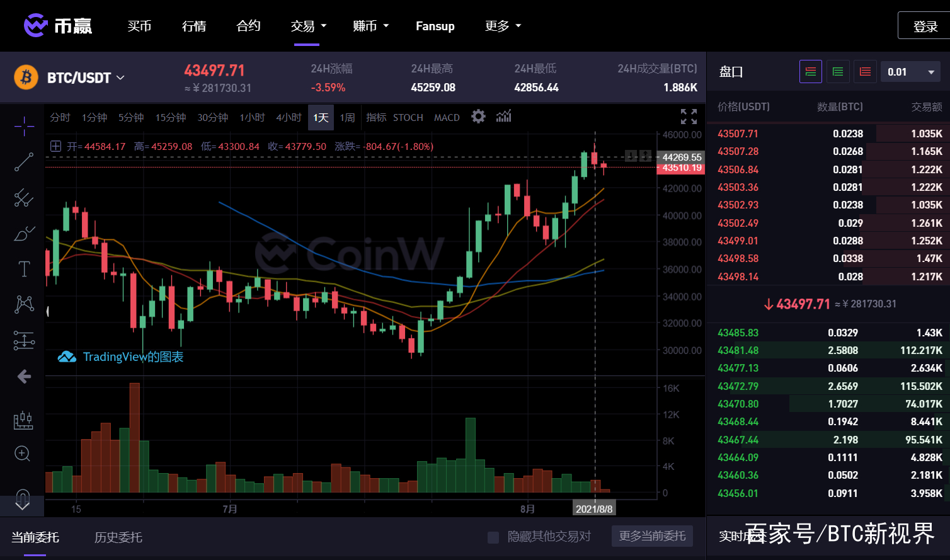Enter fullscreen chart mode
Viewport: 950px width, 560px height.
pyautogui.click(x=689, y=117)
